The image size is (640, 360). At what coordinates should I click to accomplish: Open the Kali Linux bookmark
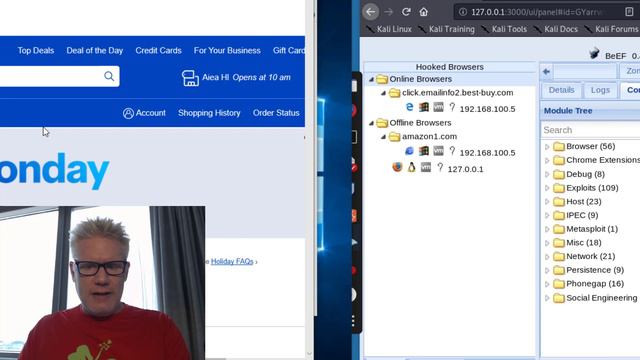tap(389, 29)
